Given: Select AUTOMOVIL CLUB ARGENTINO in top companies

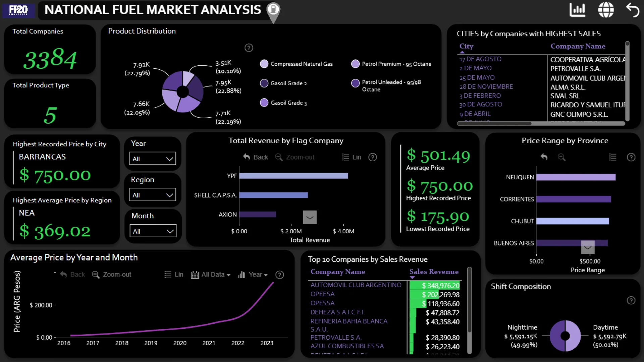Looking at the screenshot, I should click(356, 285).
